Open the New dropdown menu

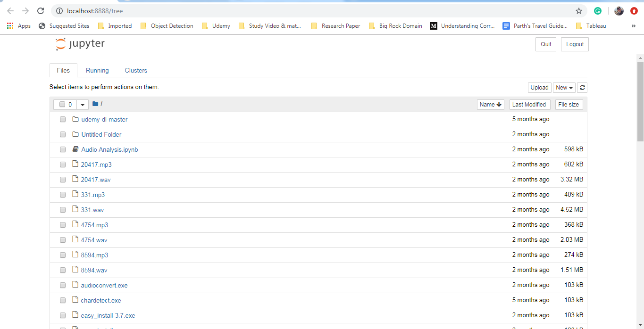564,87
